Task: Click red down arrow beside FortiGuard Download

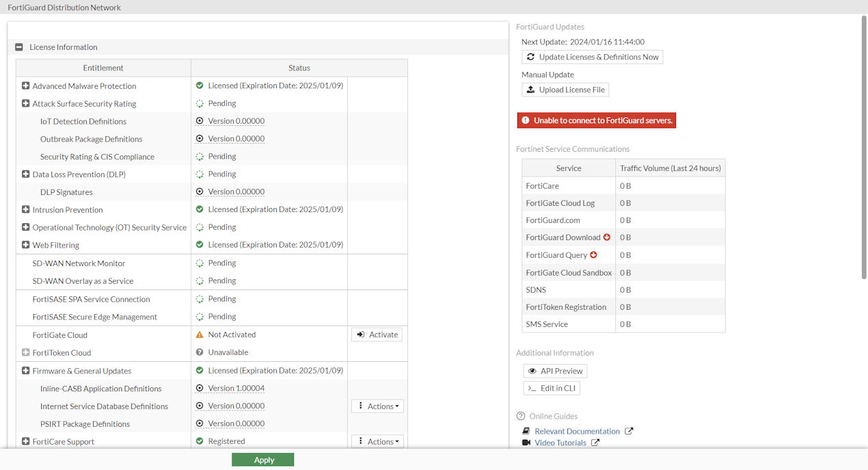Action: click(x=606, y=237)
